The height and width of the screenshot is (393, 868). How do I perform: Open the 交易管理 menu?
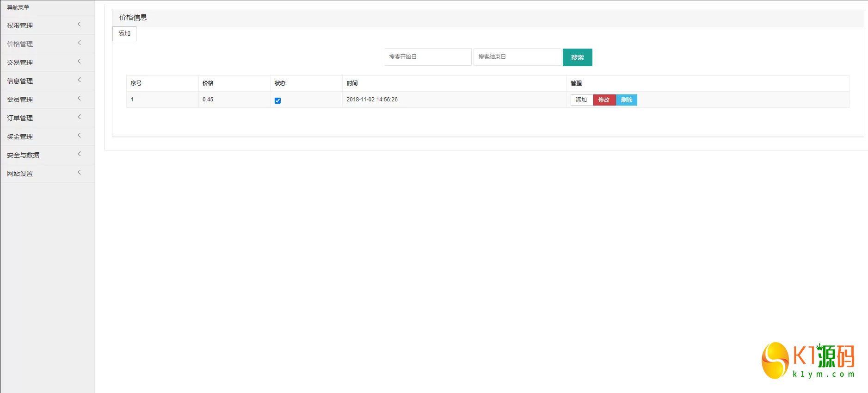click(x=47, y=62)
